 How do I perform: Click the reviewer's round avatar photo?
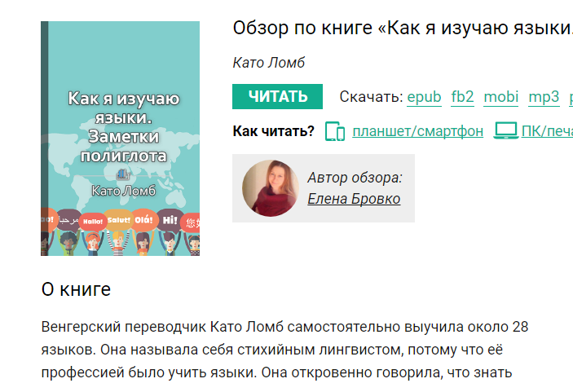tap(271, 188)
